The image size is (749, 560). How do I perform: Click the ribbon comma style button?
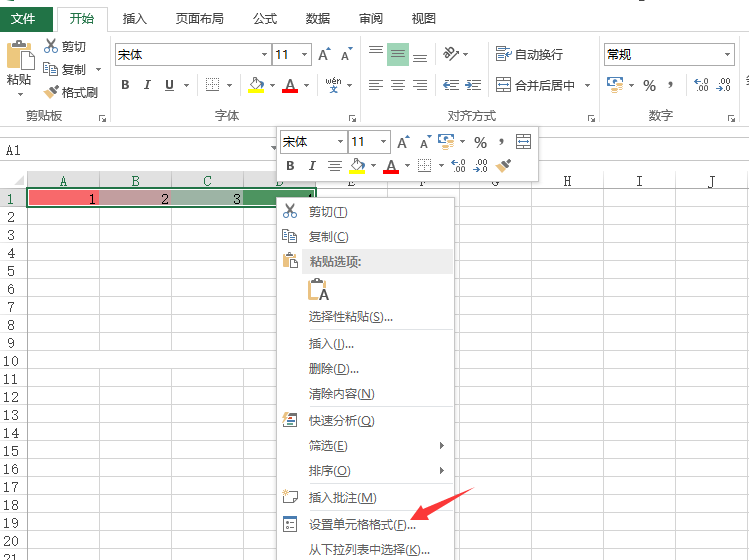(x=671, y=85)
